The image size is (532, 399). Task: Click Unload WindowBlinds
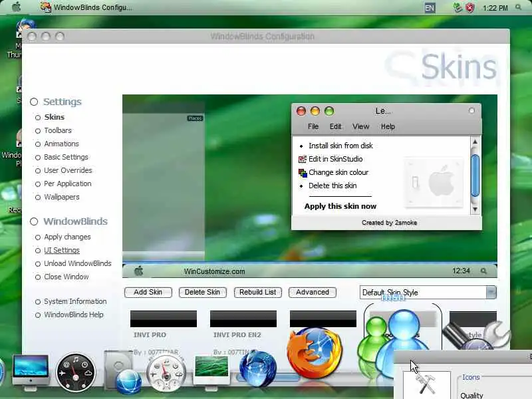point(78,263)
